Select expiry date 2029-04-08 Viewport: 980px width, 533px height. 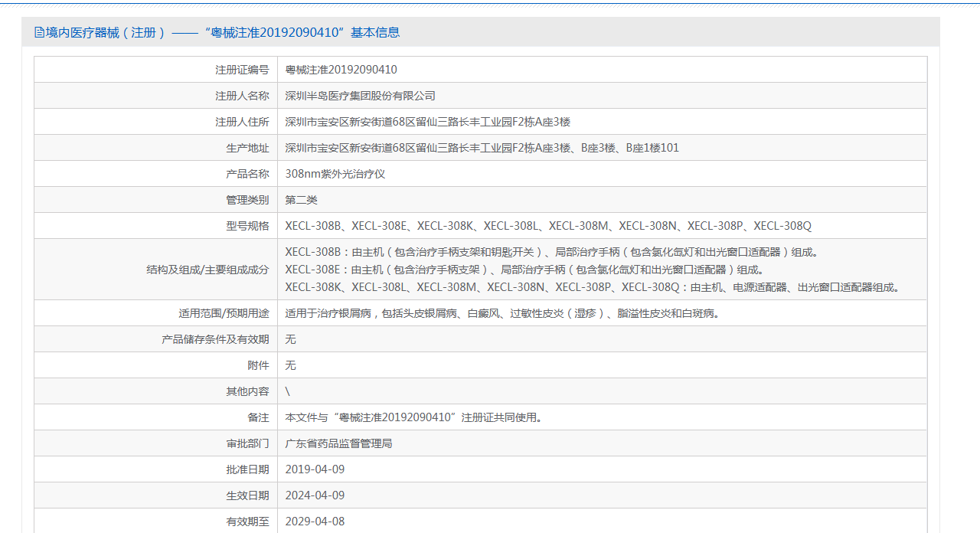click(315, 522)
